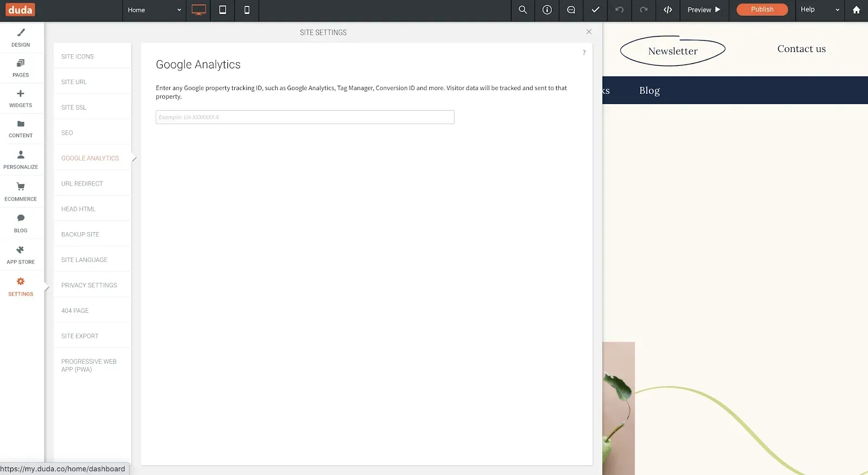Open the Widgets panel

pos(21,99)
